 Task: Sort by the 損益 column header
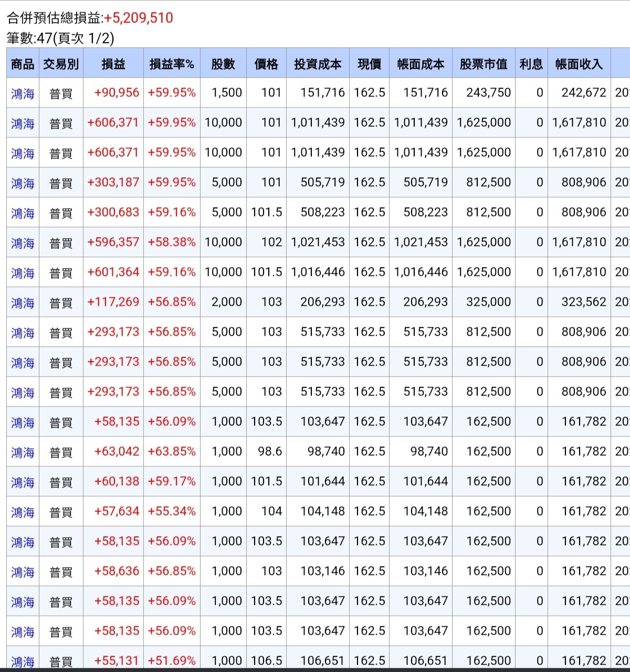click(113, 64)
